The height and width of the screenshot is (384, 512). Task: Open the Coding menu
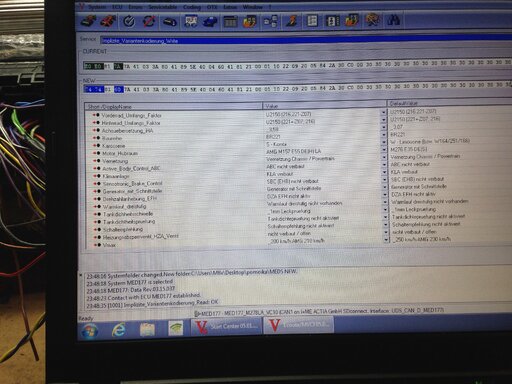[x=192, y=7]
